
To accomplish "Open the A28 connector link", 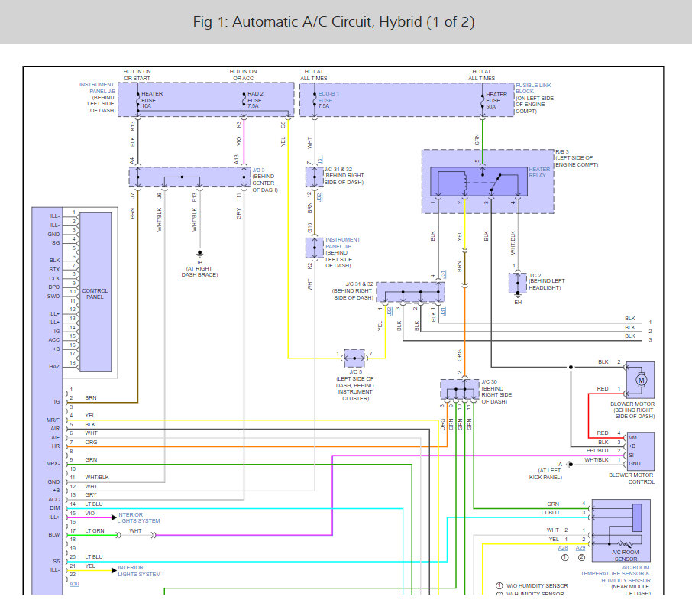I will 563,547.
